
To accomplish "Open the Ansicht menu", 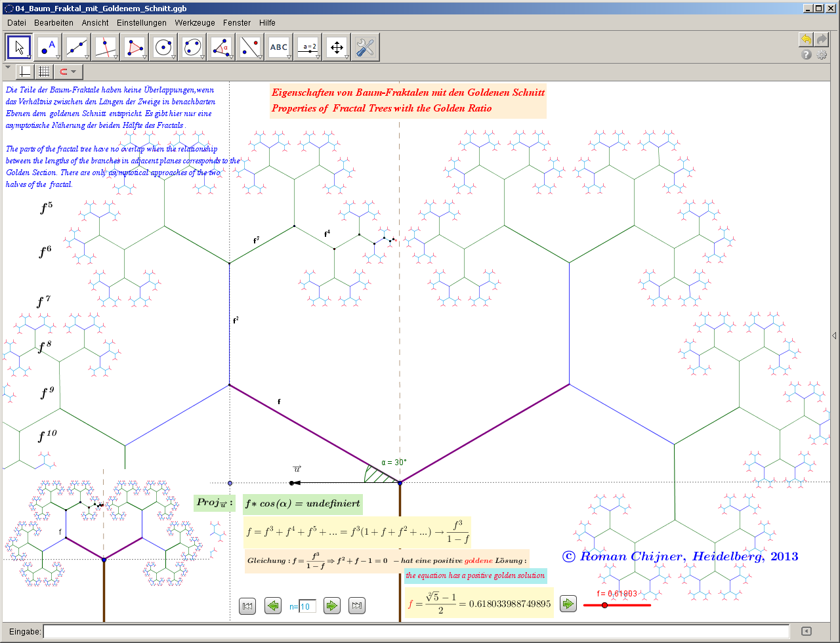I will click(95, 22).
